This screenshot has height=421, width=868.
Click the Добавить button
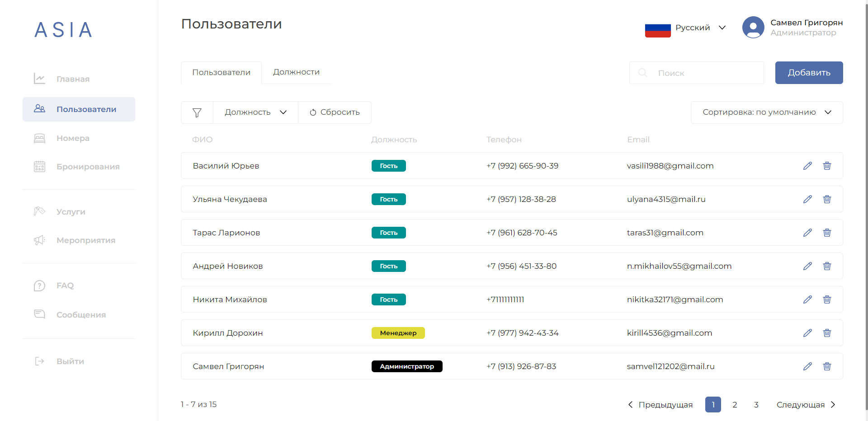809,73
